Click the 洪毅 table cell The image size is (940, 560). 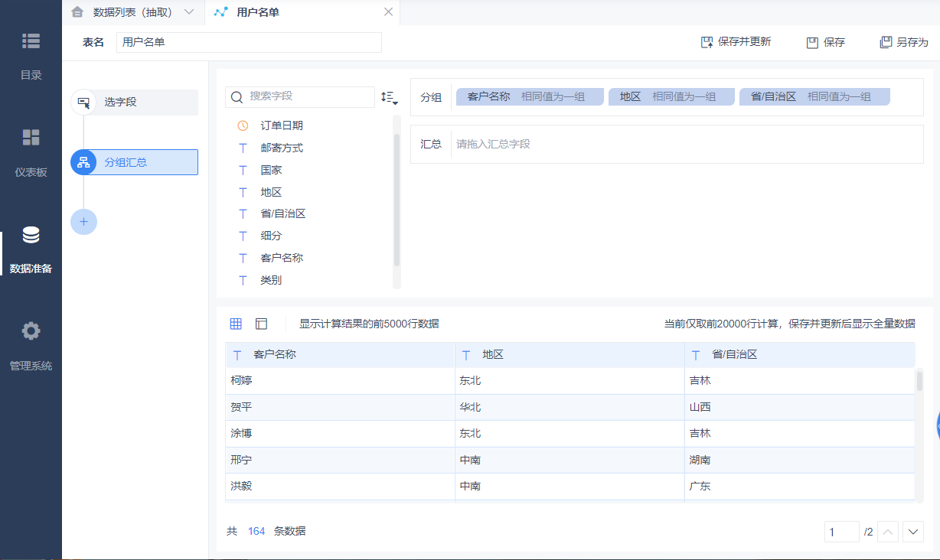(340, 487)
